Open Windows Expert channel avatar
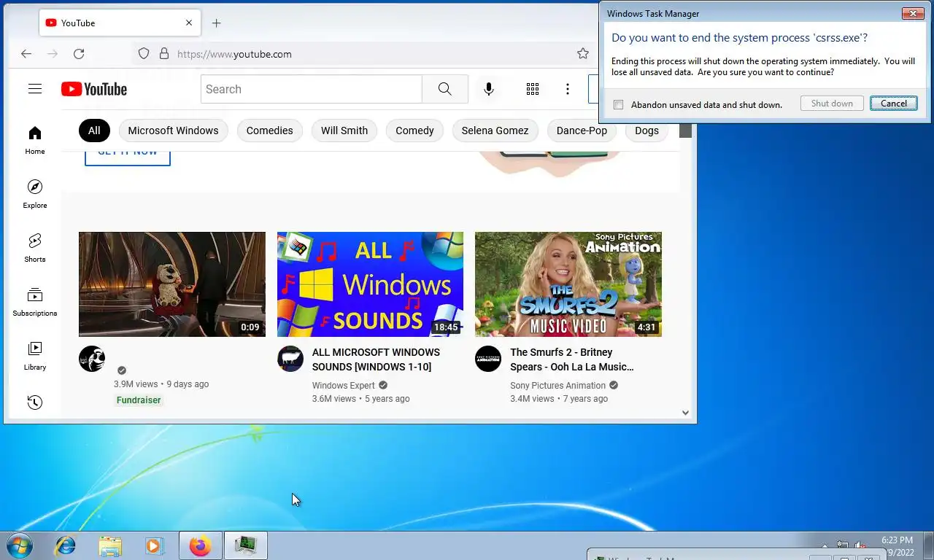The width and height of the screenshot is (934, 560). coord(290,359)
